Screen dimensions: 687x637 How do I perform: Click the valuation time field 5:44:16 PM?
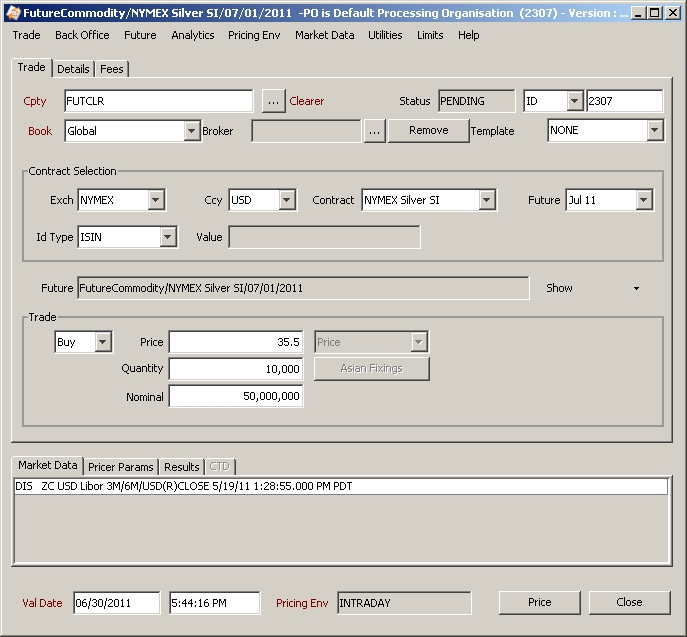click(215, 603)
